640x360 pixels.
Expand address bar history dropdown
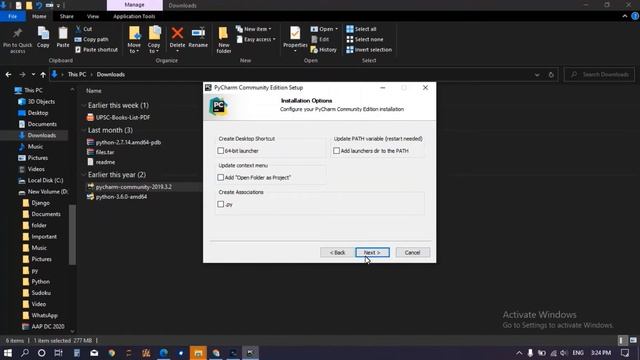pyautogui.click(x=537, y=75)
